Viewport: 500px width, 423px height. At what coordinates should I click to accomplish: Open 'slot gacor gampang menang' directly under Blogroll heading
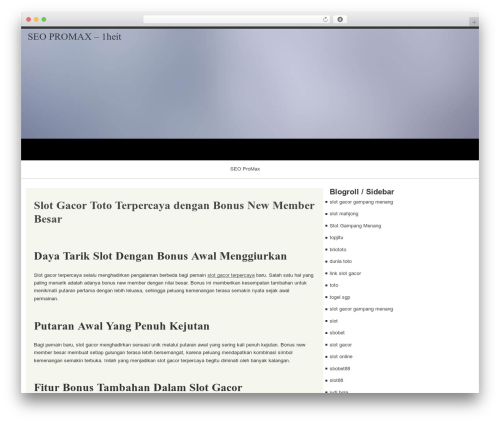[x=361, y=202]
